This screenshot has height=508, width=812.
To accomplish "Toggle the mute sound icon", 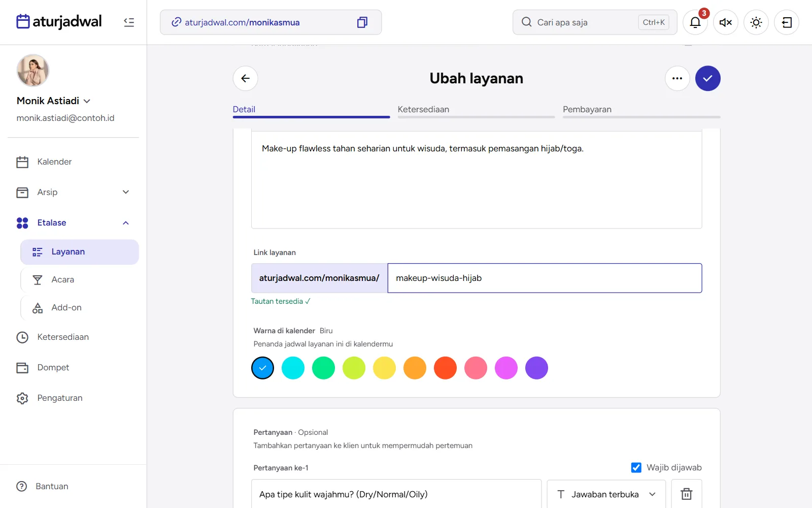I will tap(726, 22).
